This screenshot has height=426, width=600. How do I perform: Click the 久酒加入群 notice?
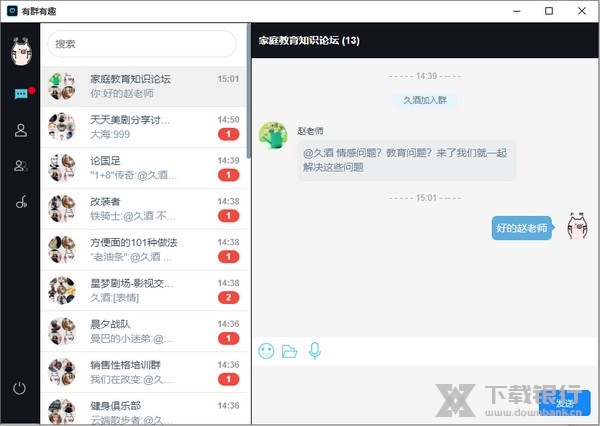click(425, 100)
